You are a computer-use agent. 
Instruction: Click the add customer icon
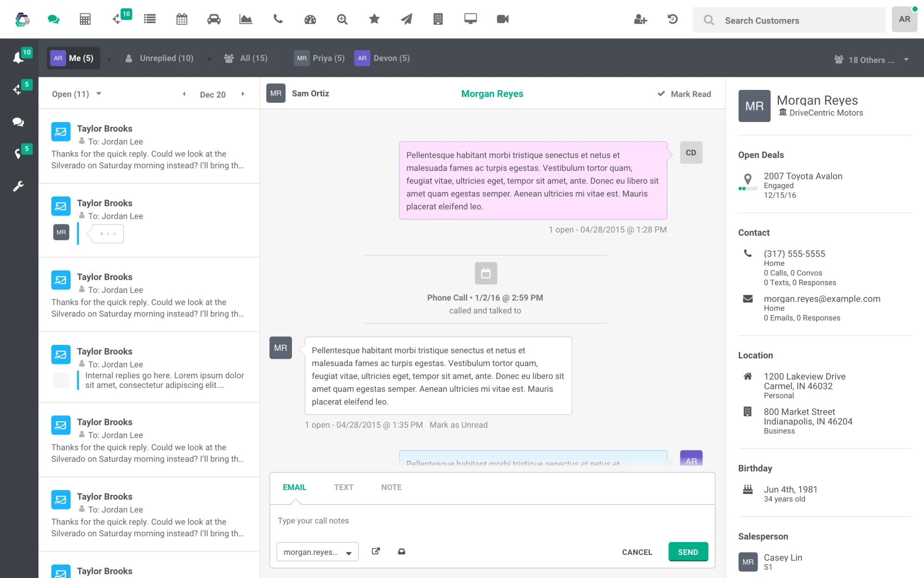[x=640, y=19]
